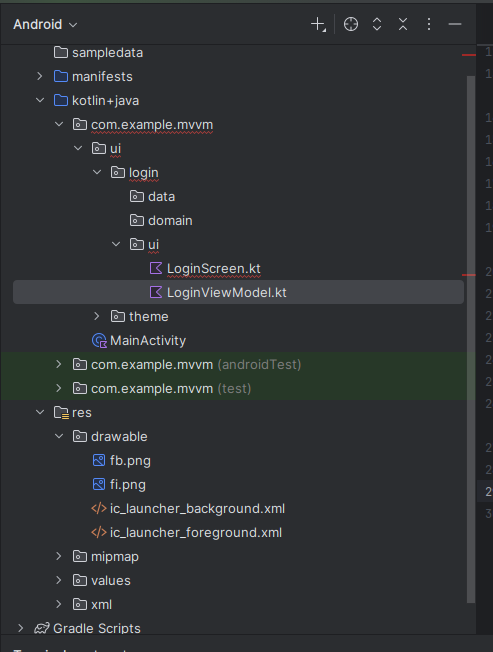Open the Android project view dropdown
Image resolution: width=493 pixels, height=652 pixels.
click(x=45, y=25)
